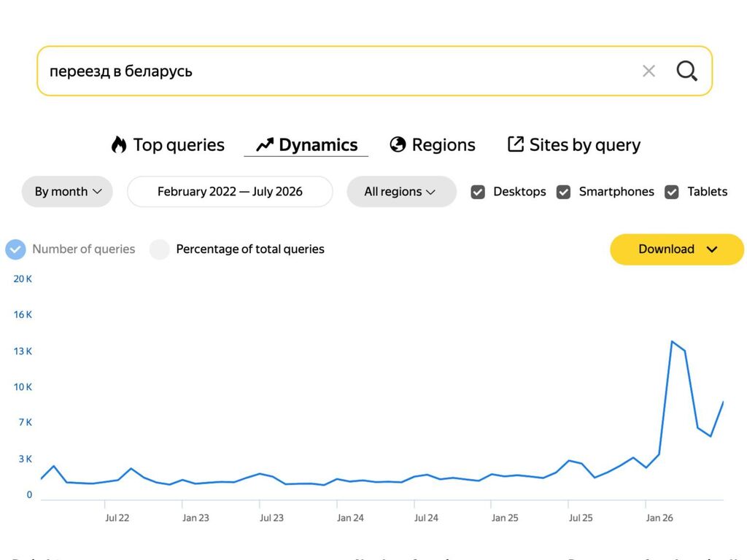Disable the Tablets checkbox
747x560 pixels.
pyautogui.click(x=672, y=192)
